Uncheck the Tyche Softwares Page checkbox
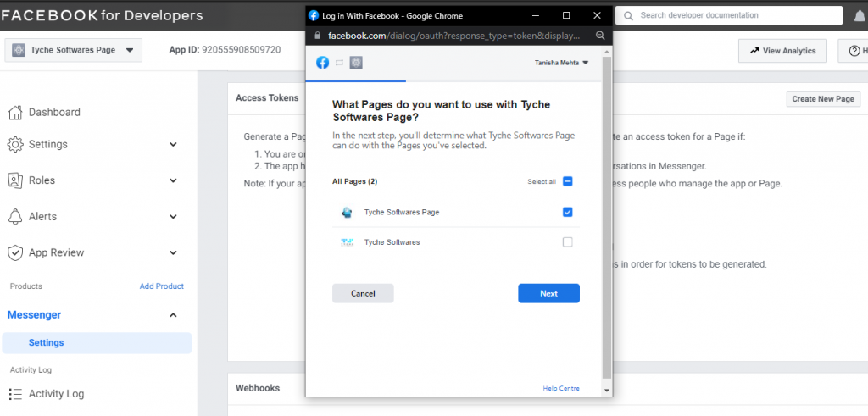The image size is (868, 416). [x=567, y=212]
